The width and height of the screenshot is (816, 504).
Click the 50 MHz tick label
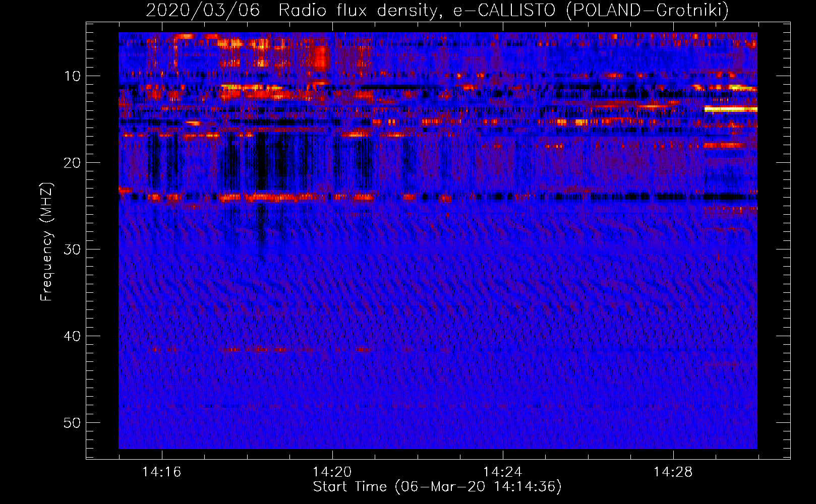click(73, 423)
